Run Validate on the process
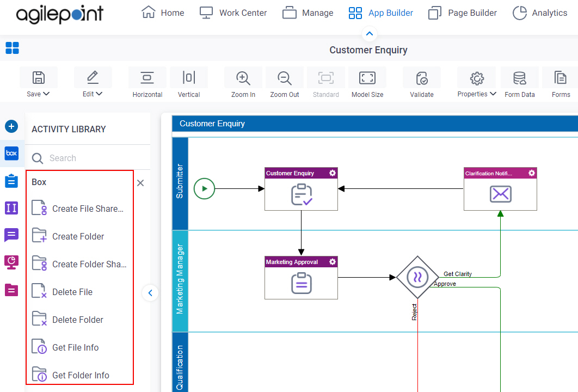Image resolution: width=578 pixels, height=392 pixels. click(x=422, y=83)
